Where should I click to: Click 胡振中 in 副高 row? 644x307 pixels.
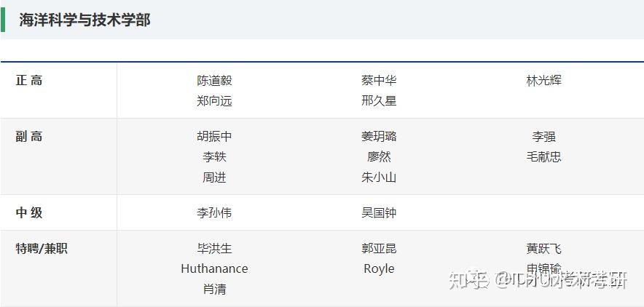[x=214, y=137]
